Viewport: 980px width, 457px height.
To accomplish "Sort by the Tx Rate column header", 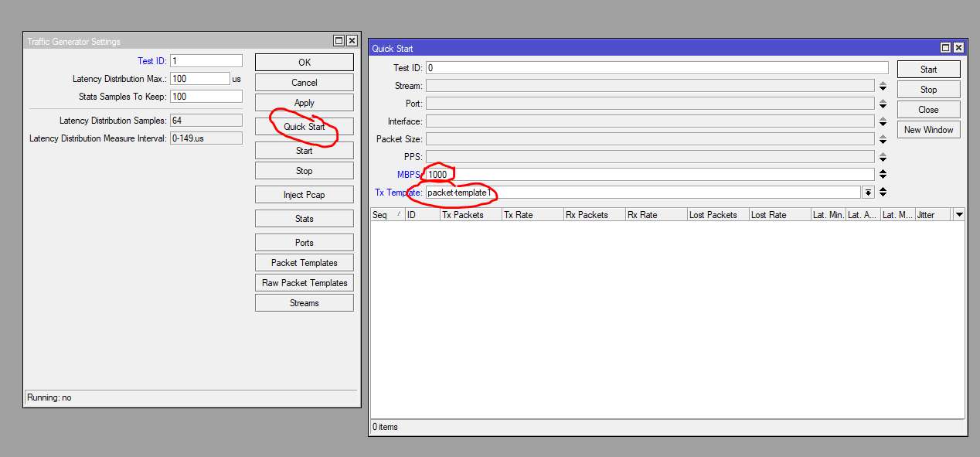I will pos(533,215).
